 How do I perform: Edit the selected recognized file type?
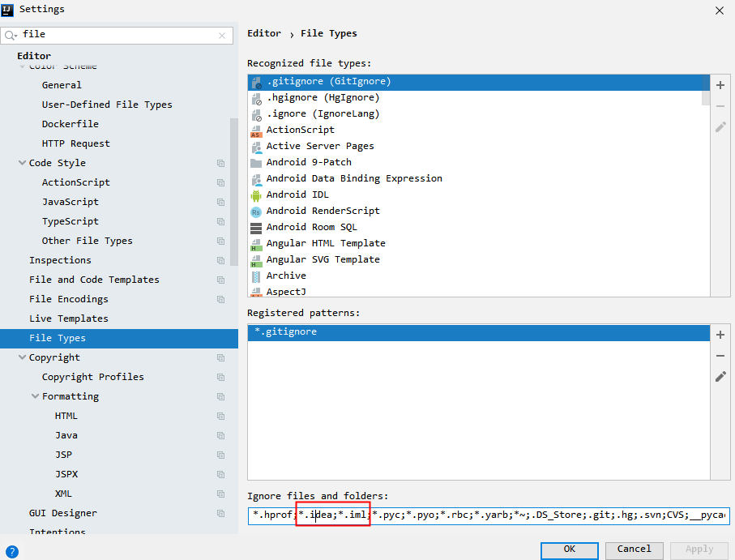[720, 127]
